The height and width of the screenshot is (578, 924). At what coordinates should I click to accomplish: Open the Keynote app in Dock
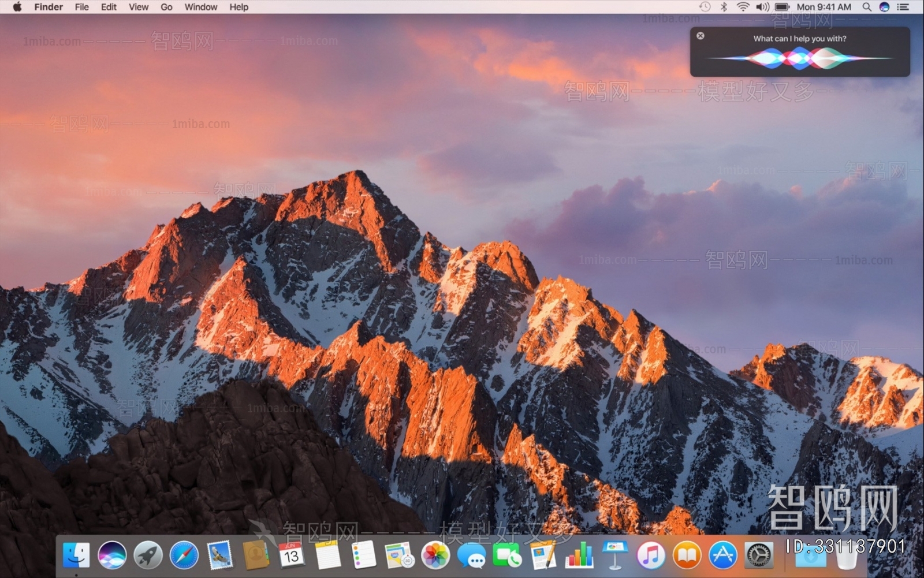[x=614, y=555]
